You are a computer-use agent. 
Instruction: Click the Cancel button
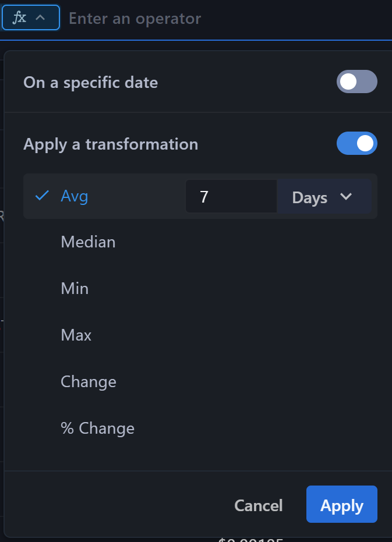[259, 505]
